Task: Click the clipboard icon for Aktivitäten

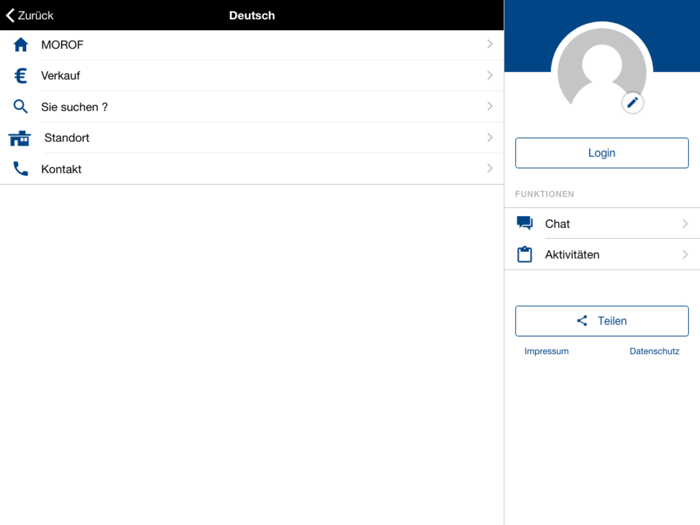Action: click(525, 254)
